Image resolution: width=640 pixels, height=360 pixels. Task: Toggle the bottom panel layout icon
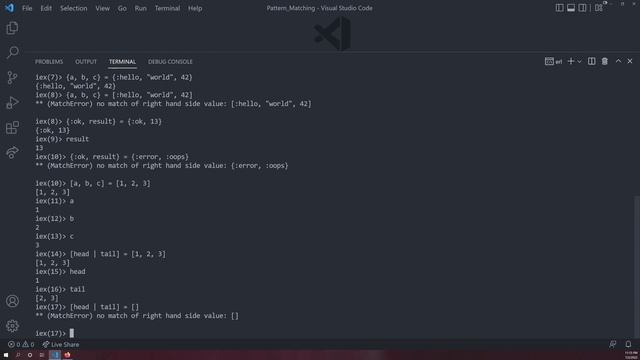571,8
